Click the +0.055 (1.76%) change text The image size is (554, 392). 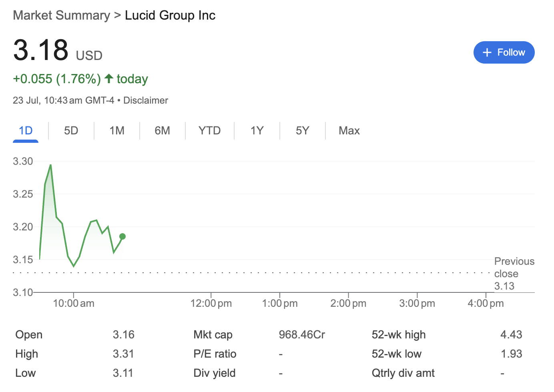click(57, 79)
